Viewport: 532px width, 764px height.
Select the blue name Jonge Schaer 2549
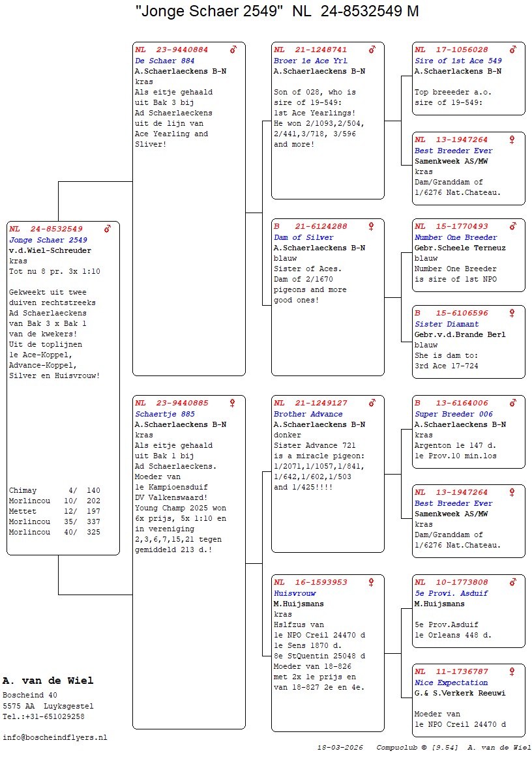tap(48, 240)
